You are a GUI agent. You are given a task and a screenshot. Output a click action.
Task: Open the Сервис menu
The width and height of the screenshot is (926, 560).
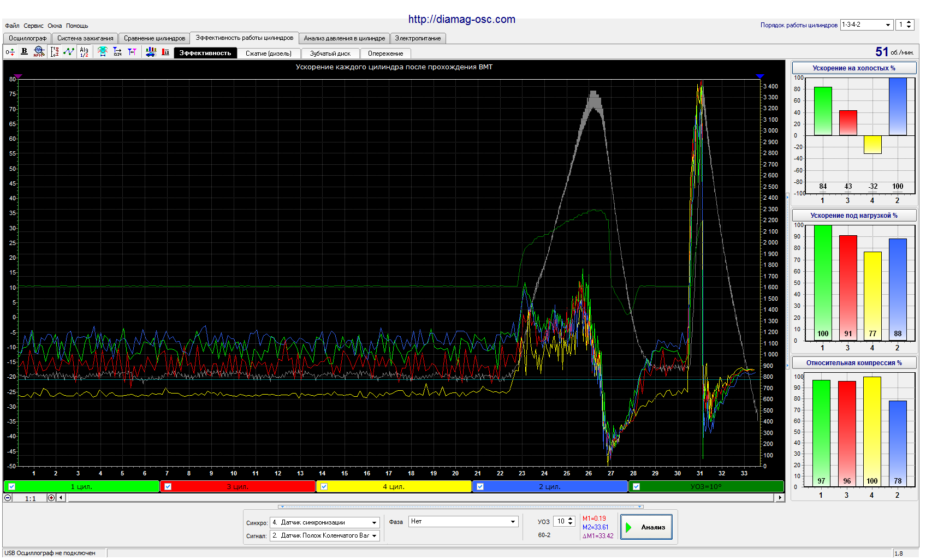[x=33, y=26]
